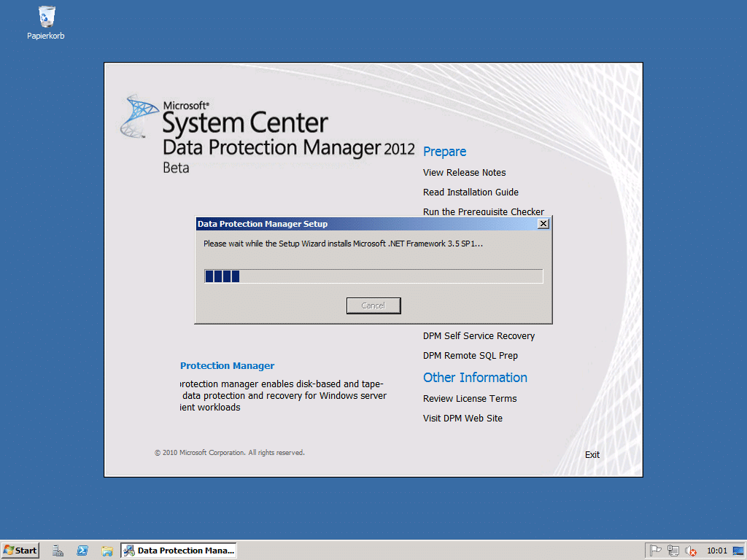Image resolution: width=747 pixels, height=560 pixels.
Task: Open Windows Explorer folder icon in the taskbar
Action: (107, 551)
